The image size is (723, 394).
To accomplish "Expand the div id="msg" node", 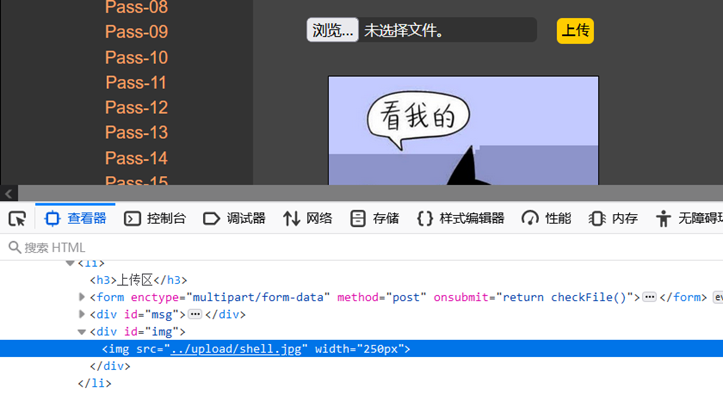I will [x=82, y=314].
